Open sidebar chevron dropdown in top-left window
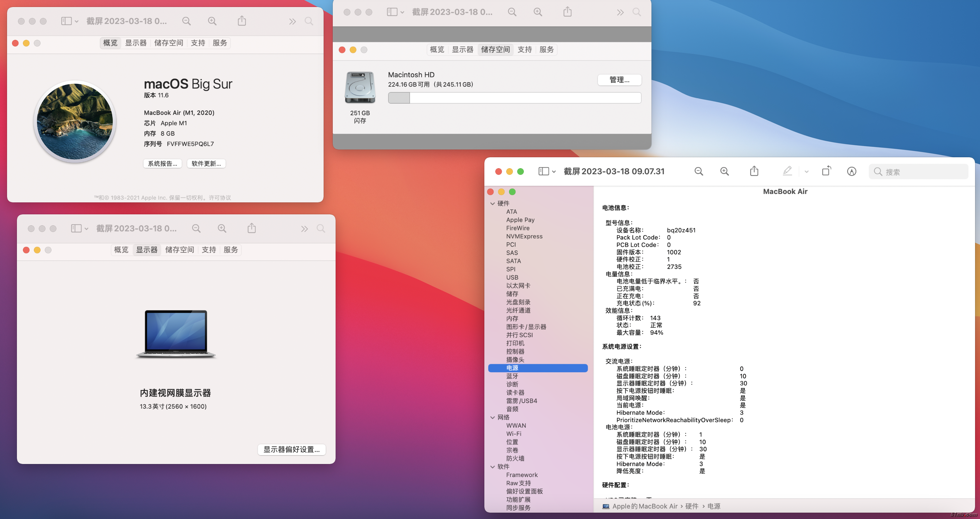The height and width of the screenshot is (519, 980). [76, 22]
